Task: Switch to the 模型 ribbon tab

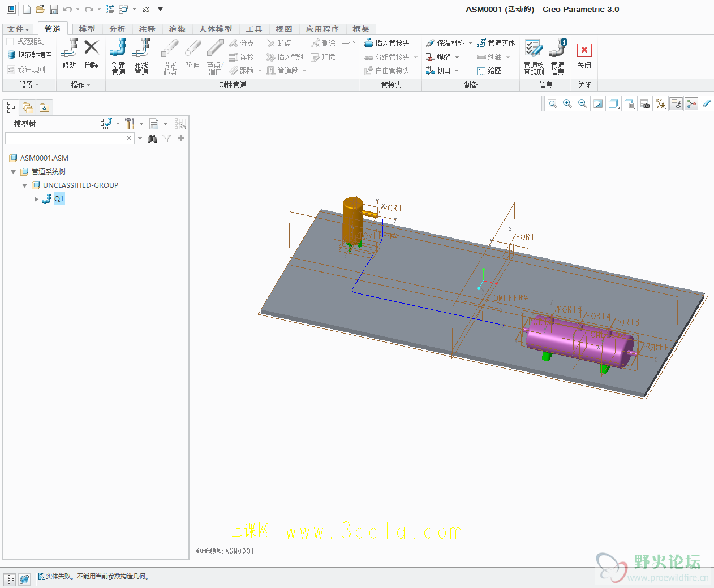Action: [x=87, y=29]
